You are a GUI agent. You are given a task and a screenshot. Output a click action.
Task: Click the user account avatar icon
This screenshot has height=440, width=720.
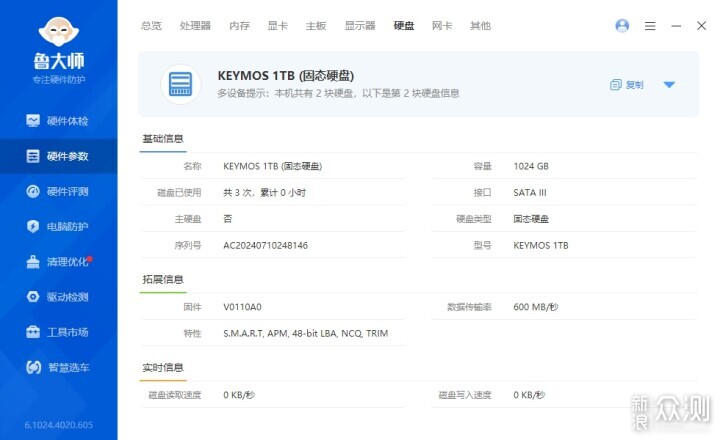[622, 26]
